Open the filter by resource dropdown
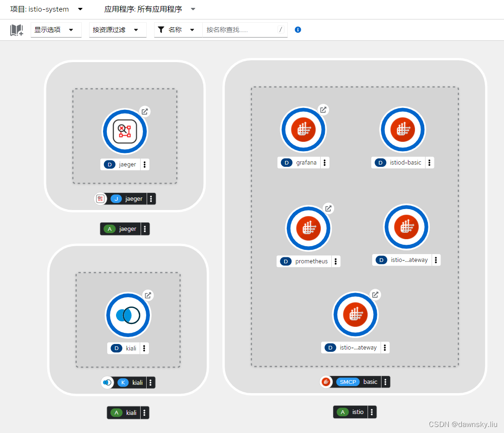The height and width of the screenshot is (433, 504). (x=117, y=30)
